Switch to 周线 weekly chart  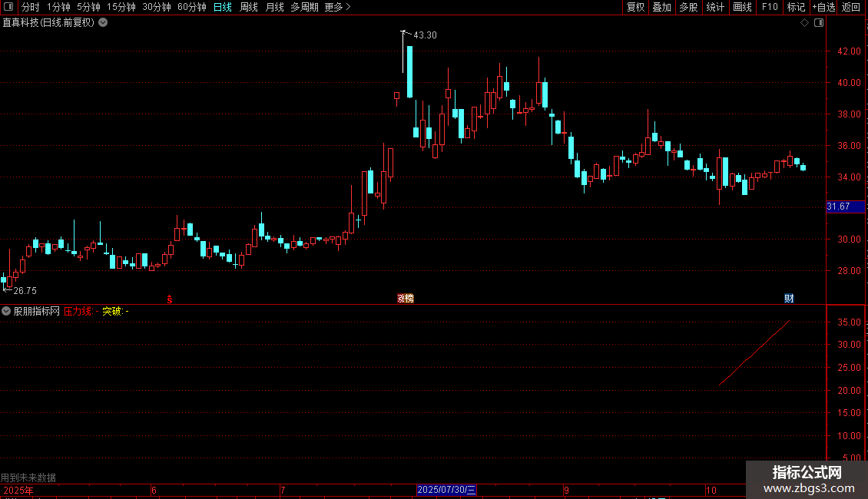click(x=249, y=7)
